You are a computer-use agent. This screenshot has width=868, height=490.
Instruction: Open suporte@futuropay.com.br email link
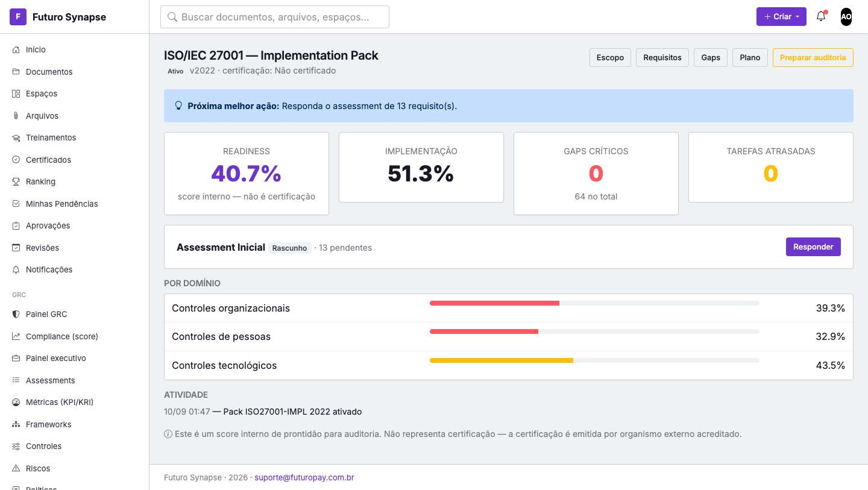pos(304,477)
